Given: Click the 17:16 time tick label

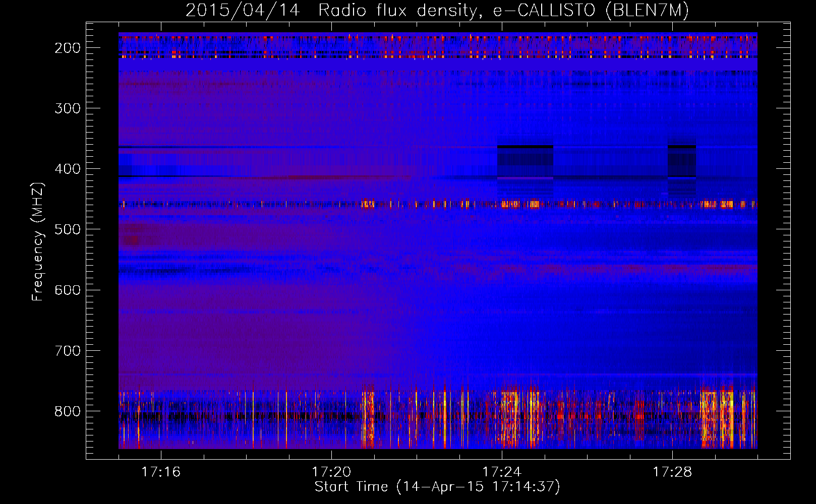Looking at the screenshot, I should pyautogui.click(x=161, y=472).
